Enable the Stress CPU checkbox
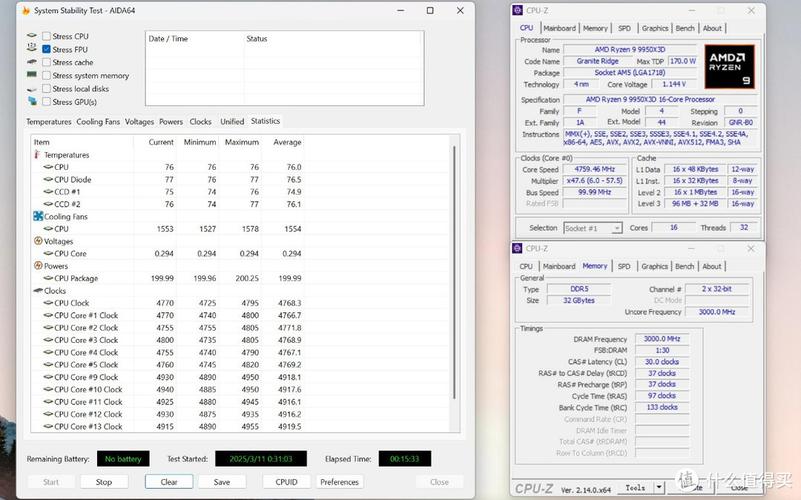The height and width of the screenshot is (500, 801). coord(46,36)
